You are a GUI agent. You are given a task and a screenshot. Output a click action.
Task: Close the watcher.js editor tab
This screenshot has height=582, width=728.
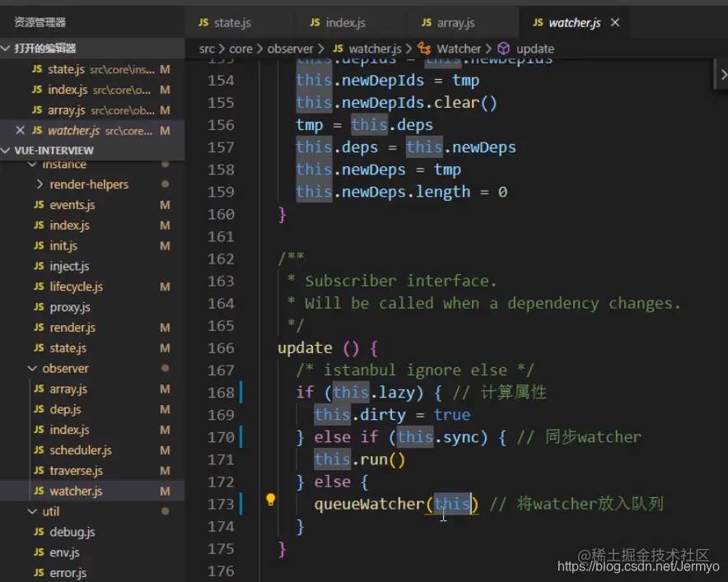coord(614,22)
